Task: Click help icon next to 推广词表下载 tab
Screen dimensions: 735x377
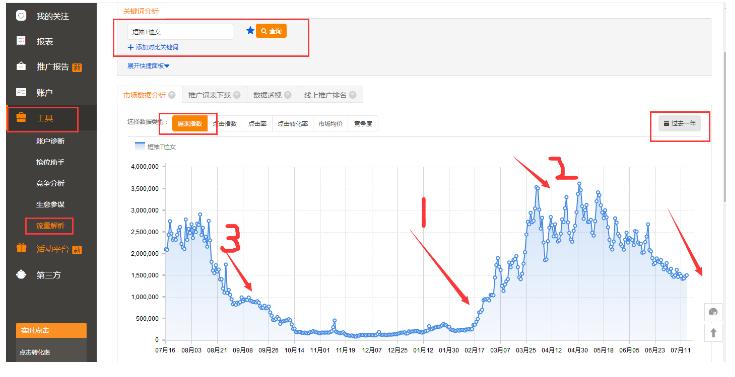Action: [x=237, y=95]
